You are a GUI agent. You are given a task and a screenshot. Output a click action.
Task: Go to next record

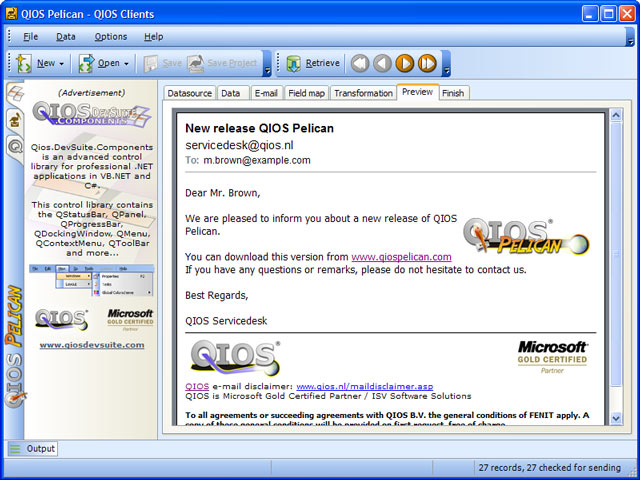405,63
